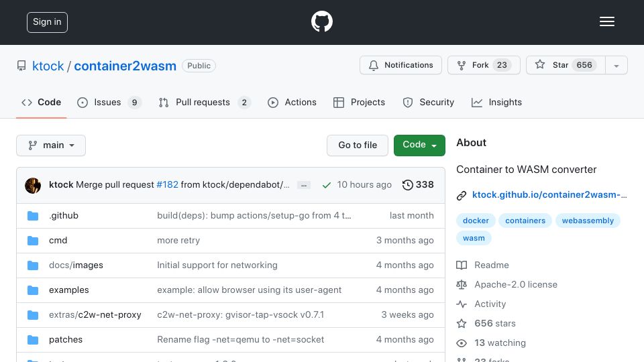
Task: Select the wasm topic tag
Action: tap(474, 239)
